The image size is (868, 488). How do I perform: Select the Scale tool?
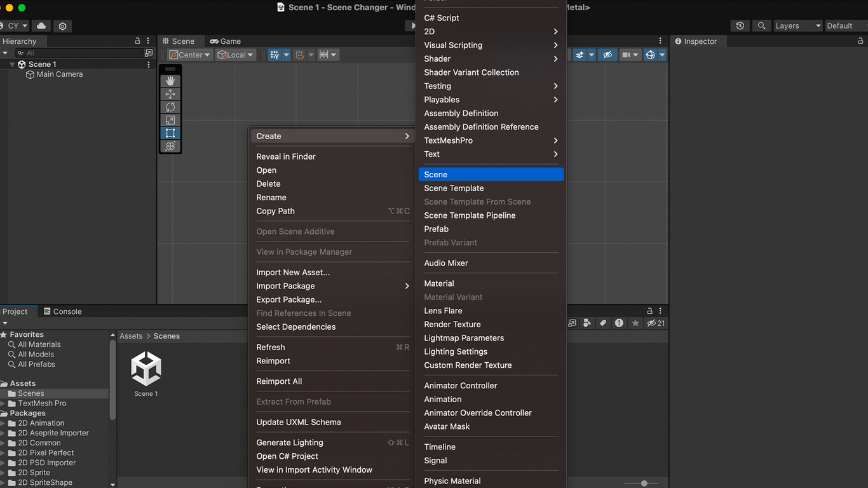coord(170,120)
